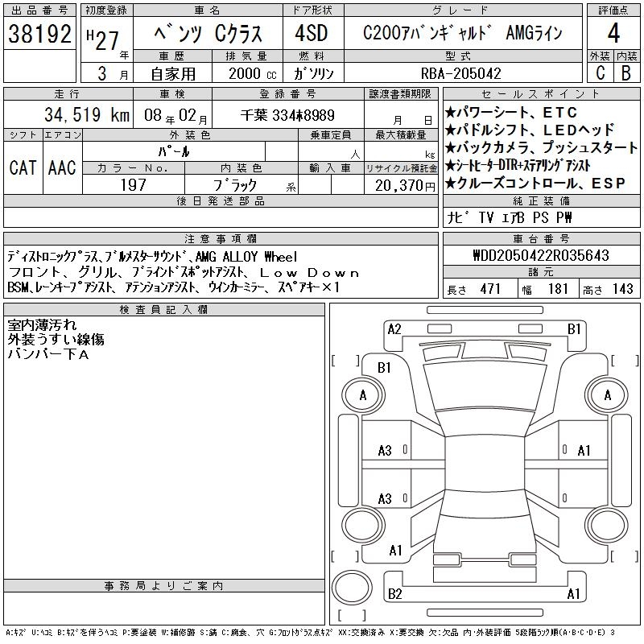
Task: Select the A1 mark beside B2 on rear bumper
Action: pyautogui.click(x=573, y=593)
